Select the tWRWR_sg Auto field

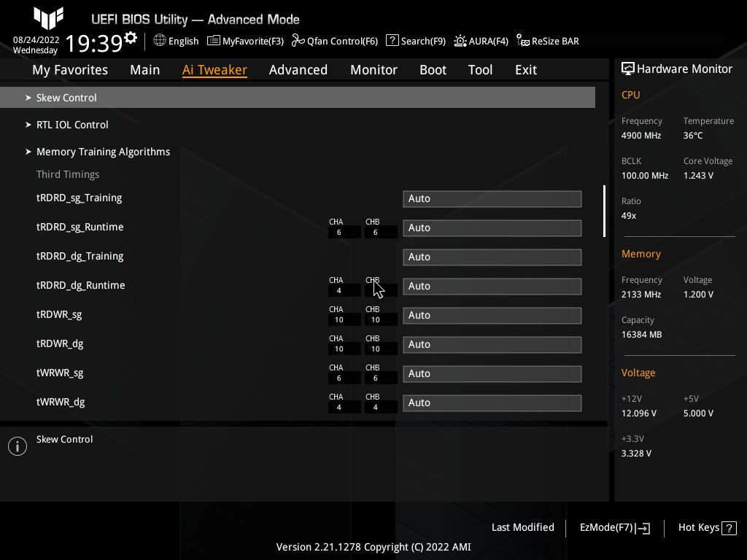492,373
